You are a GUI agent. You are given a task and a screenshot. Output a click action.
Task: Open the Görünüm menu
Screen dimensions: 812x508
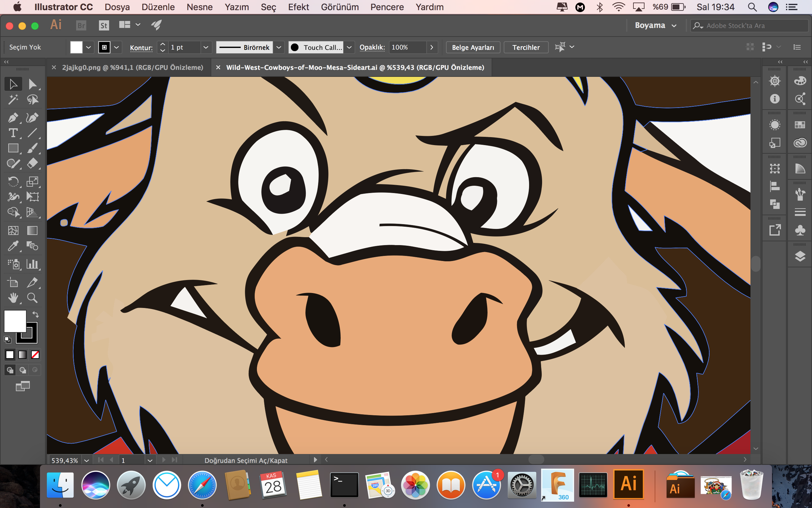click(340, 7)
